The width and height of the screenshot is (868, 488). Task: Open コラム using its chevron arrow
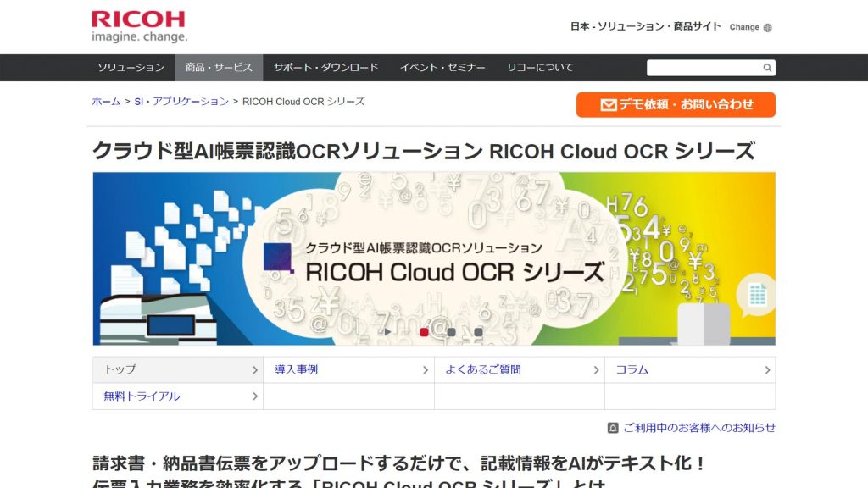tap(767, 369)
